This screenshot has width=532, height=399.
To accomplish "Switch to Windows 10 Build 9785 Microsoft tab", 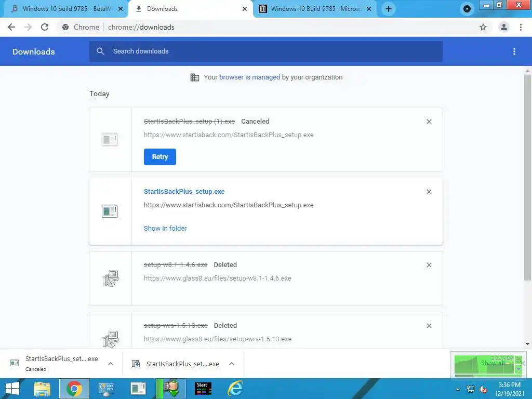I will click(x=315, y=9).
